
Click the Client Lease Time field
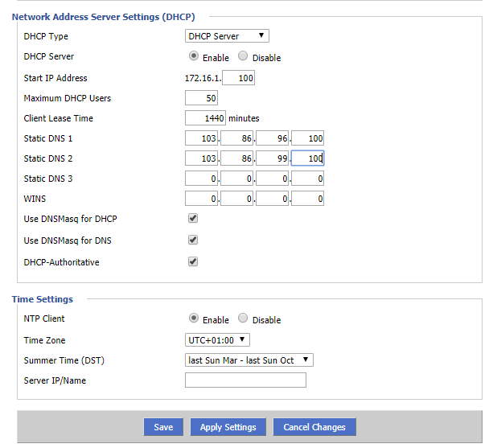(x=205, y=118)
